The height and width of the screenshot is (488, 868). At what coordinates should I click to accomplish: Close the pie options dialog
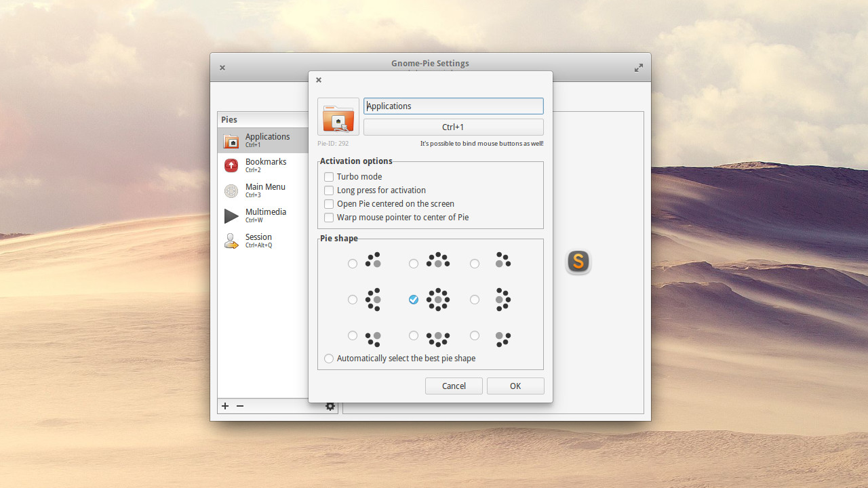point(319,80)
